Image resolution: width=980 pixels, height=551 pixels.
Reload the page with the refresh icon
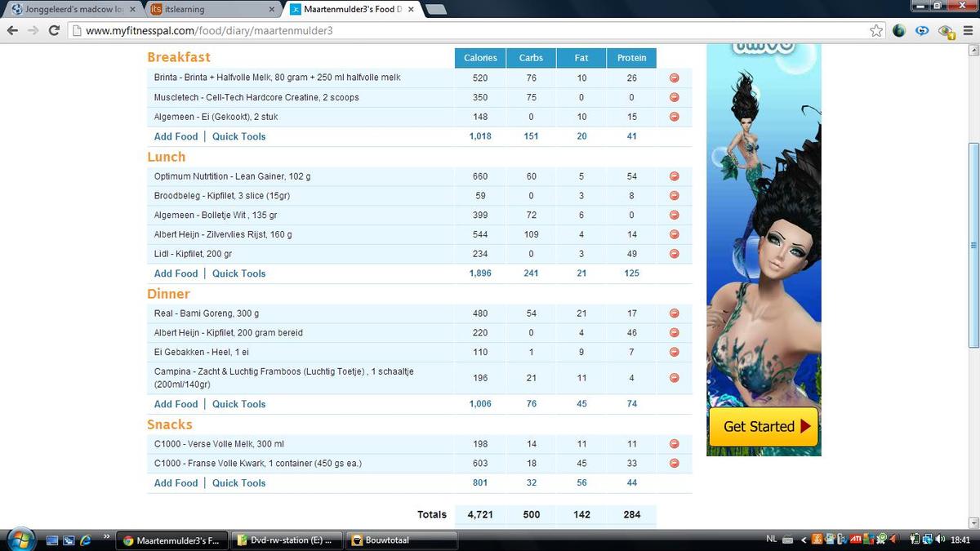[54, 31]
